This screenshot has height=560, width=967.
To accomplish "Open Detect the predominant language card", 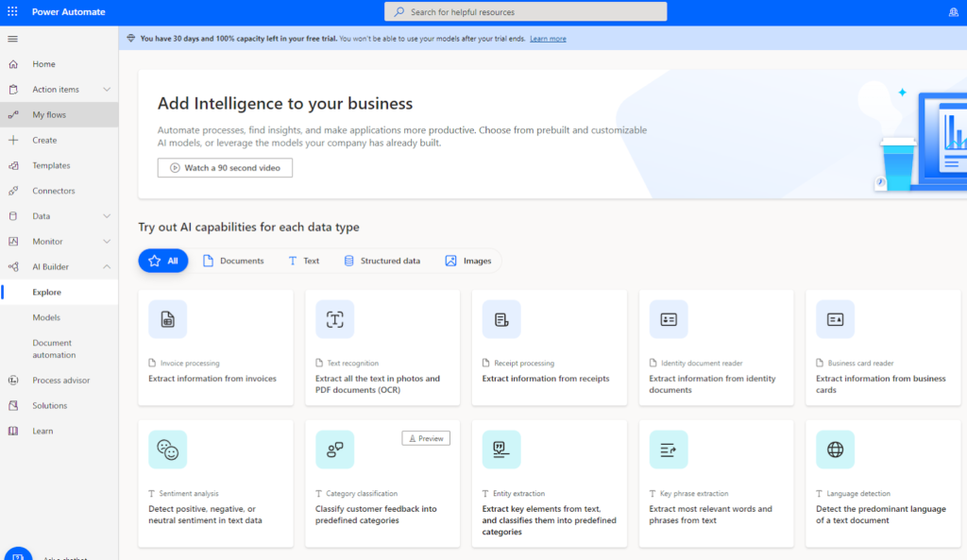I will tap(883, 484).
